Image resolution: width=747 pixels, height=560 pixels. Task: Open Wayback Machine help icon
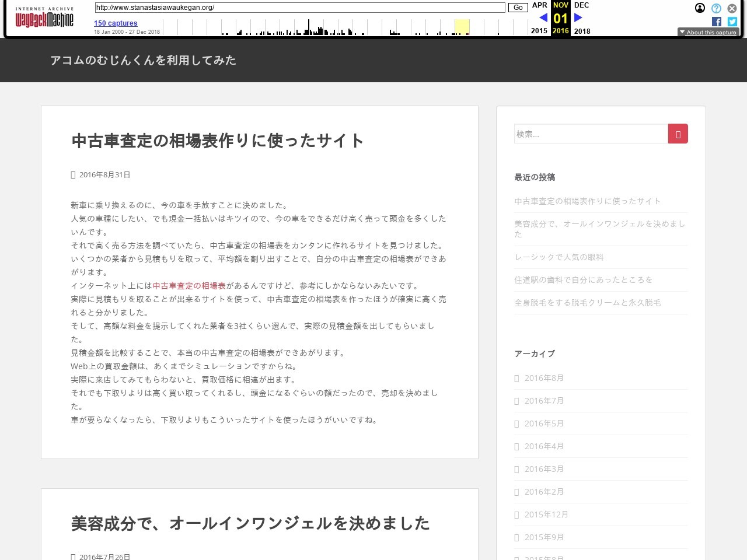pos(716,8)
